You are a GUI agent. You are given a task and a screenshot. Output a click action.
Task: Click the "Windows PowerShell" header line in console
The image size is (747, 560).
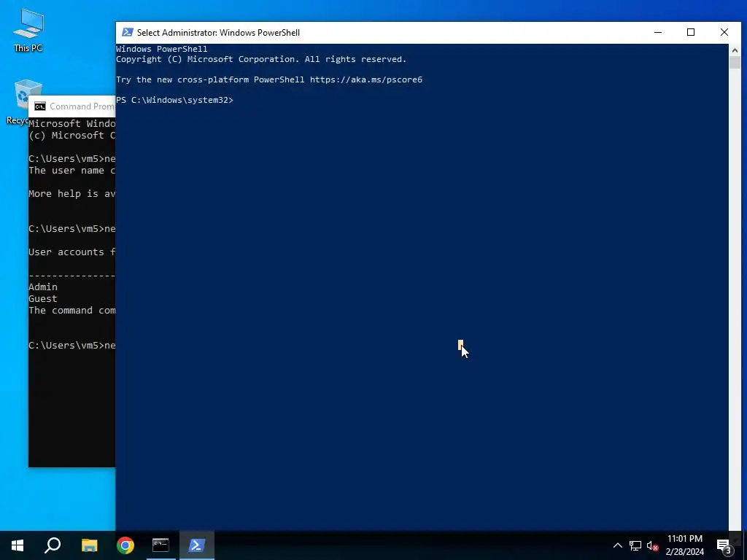click(162, 49)
